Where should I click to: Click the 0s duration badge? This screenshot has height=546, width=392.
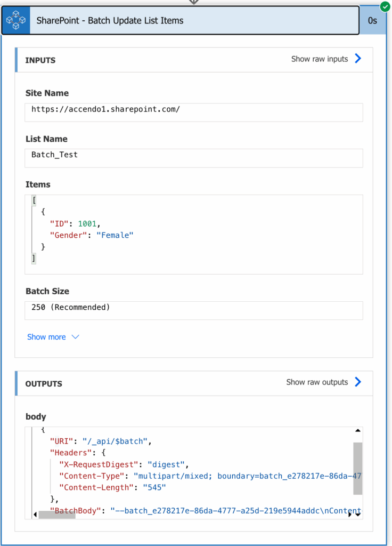click(x=372, y=21)
